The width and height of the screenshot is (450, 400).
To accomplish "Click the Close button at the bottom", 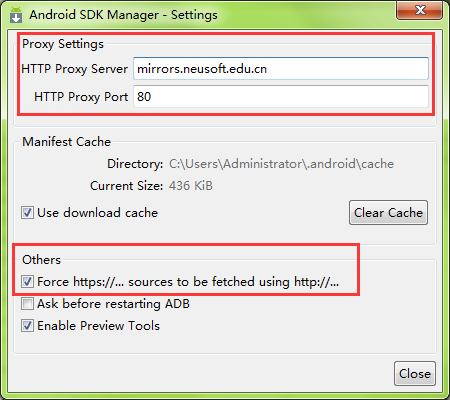I will (415, 374).
